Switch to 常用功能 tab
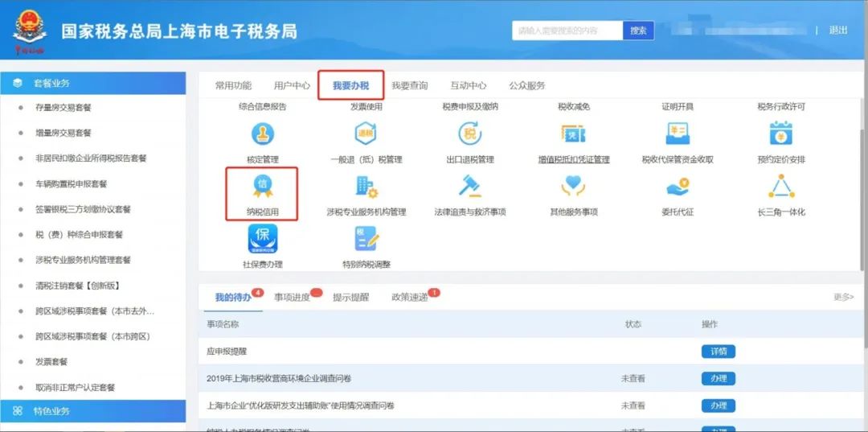 coord(233,85)
